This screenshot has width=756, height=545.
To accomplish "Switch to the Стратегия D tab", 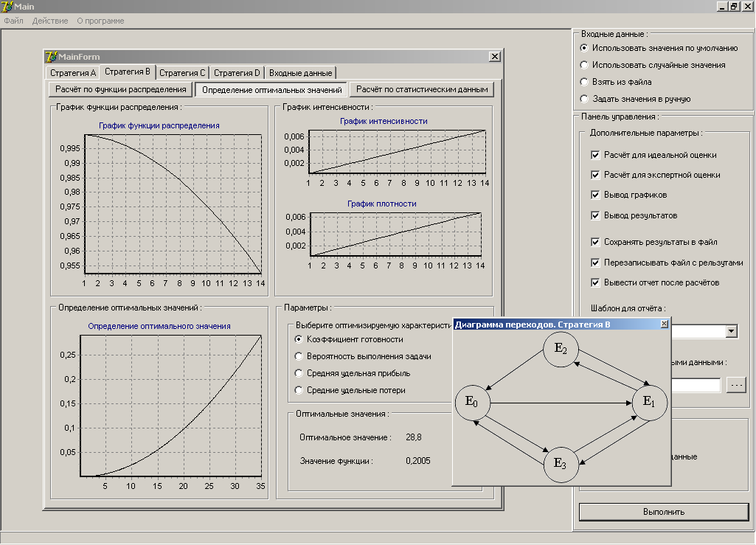I will tap(237, 73).
